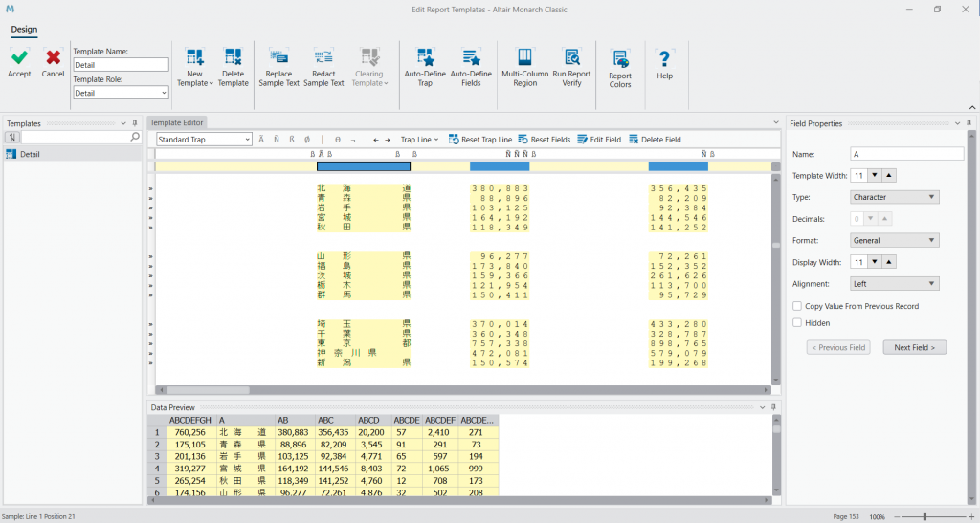Click the Redact Sample Text icon
Screen dimensions: 980x523
(323, 56)
